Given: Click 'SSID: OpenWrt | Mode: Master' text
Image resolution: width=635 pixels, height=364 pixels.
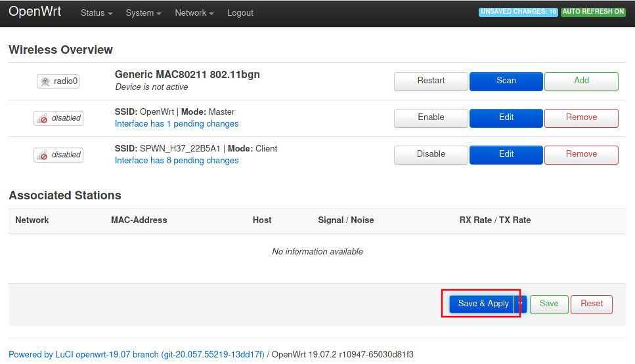Looking at the screenshot, I should click(x=175, y=112).
